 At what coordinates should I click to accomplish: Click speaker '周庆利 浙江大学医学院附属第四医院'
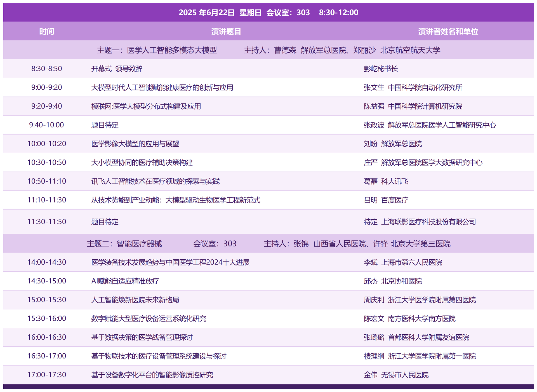pos(420,300)
